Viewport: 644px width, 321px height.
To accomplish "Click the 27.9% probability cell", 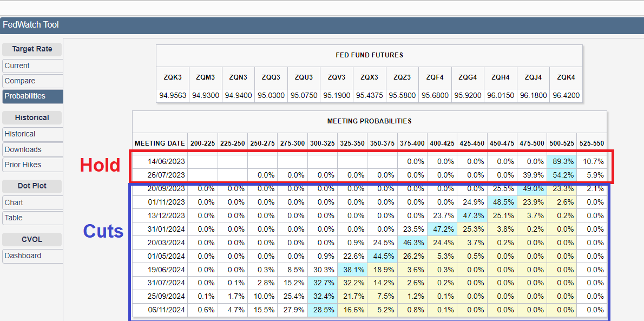I will click(x=292, y=310).
